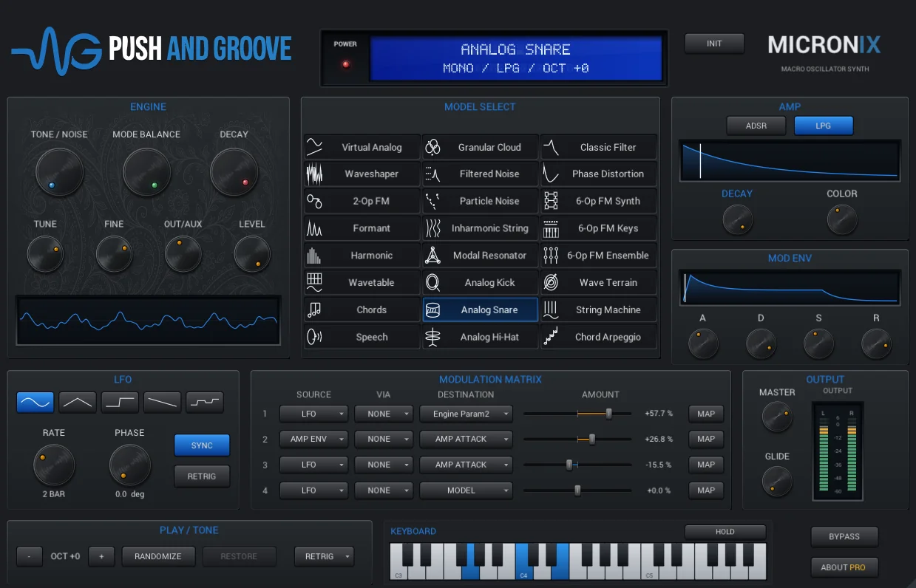Viewport: 916px width, 588px height.
Task: Toggle the LFO SYNC button
Action: (202, 445)
